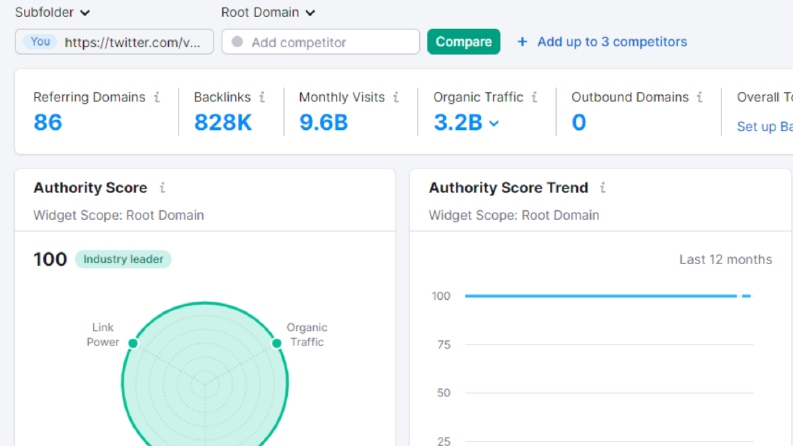Open the Monthly Visits value 9.6B

[324, 122]
